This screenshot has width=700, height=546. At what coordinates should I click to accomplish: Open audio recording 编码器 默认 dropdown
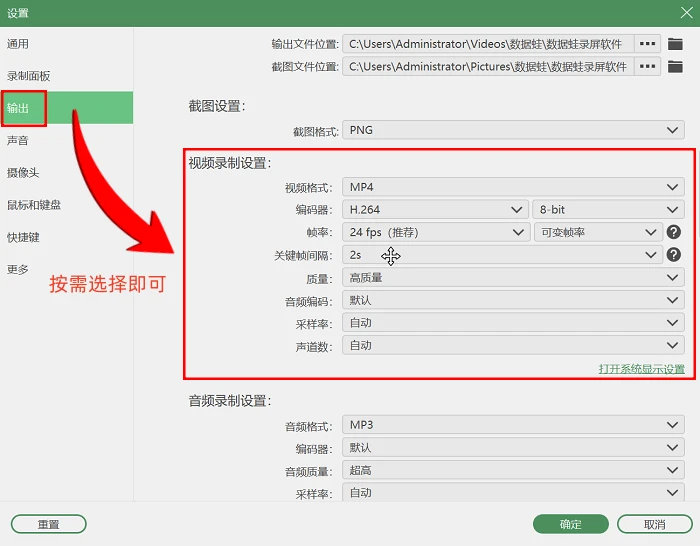(x=513, y=447)
